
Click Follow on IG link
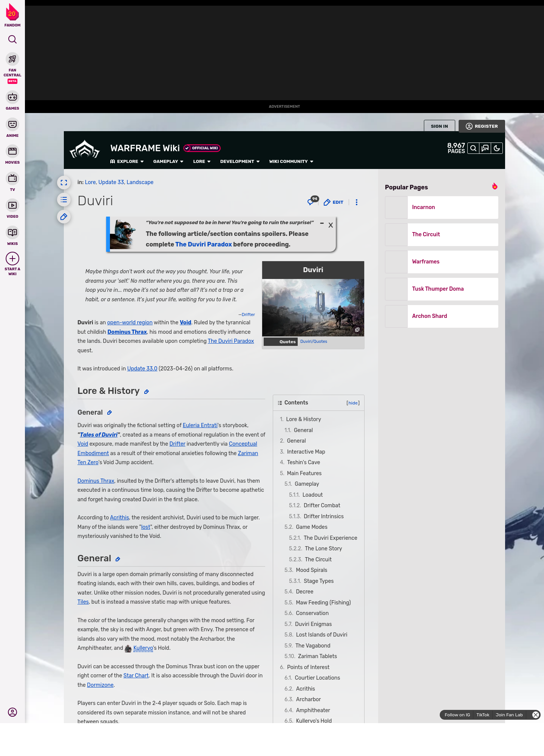click(457, 715)
